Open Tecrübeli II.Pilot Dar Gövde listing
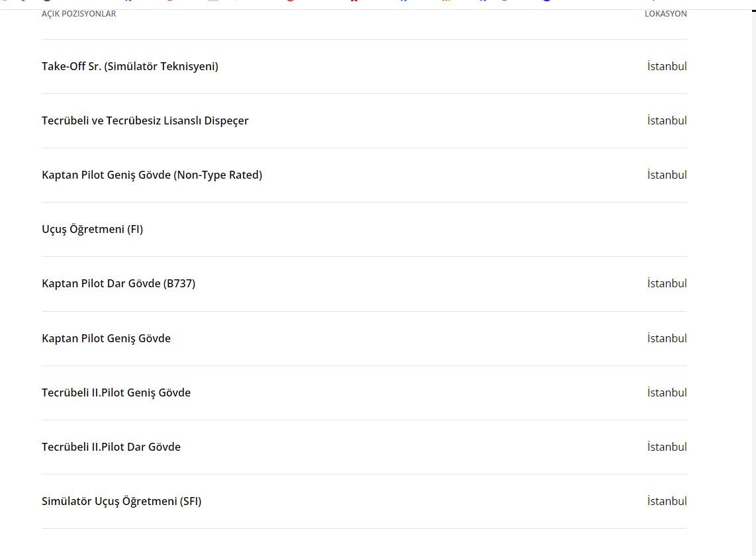 [111, 447]
